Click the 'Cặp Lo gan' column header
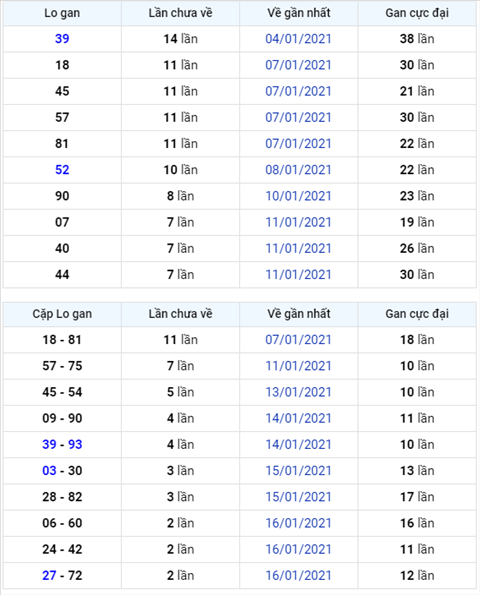Screen dimensions: 480x595 [62, 314]
